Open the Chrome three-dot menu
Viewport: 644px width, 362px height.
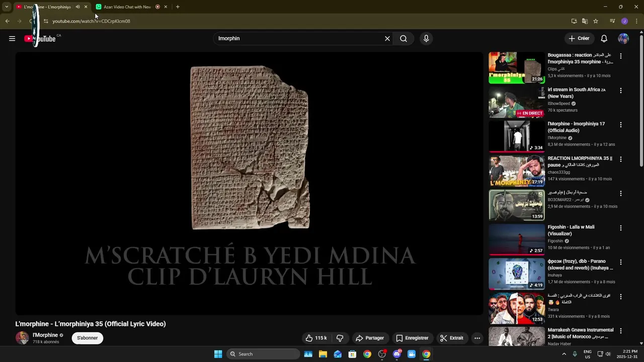(636, 21)
